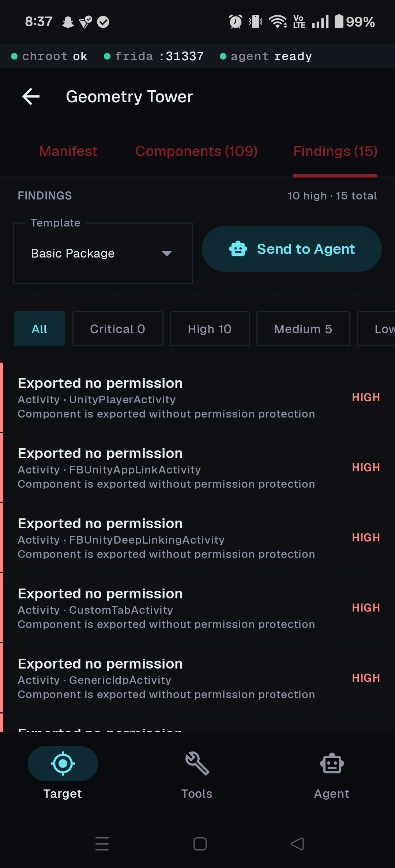The image size is (395, 868).
Task: Filter findings by High 10
Action: click(x=210, y=329)
